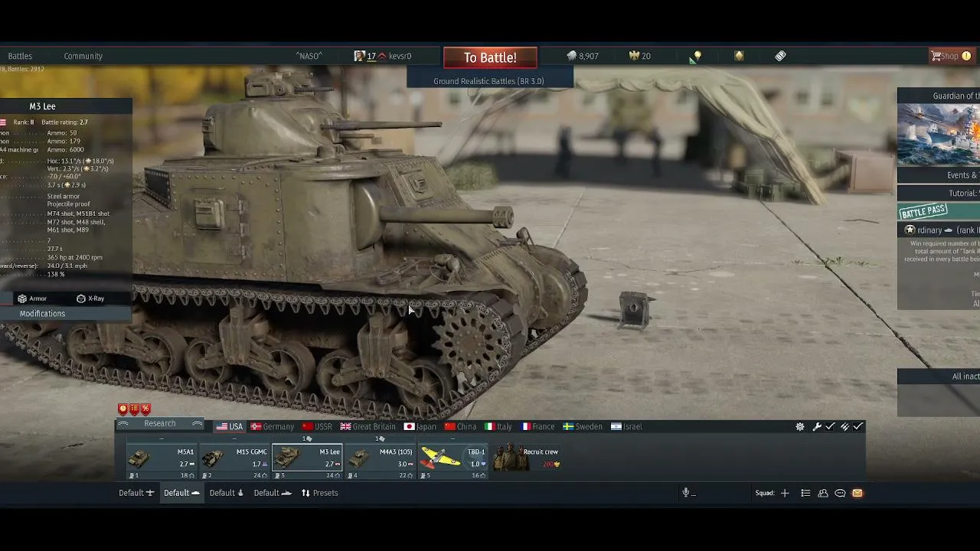Screen dimensions: 980x551
Task: Open the mail inbox envelope
Action: [857, 493]
